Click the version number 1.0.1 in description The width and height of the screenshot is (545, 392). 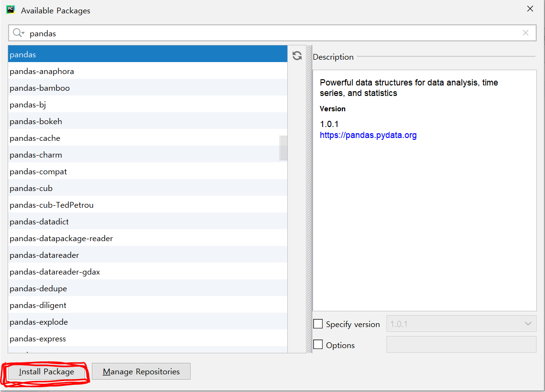click(x=329, y=124)
